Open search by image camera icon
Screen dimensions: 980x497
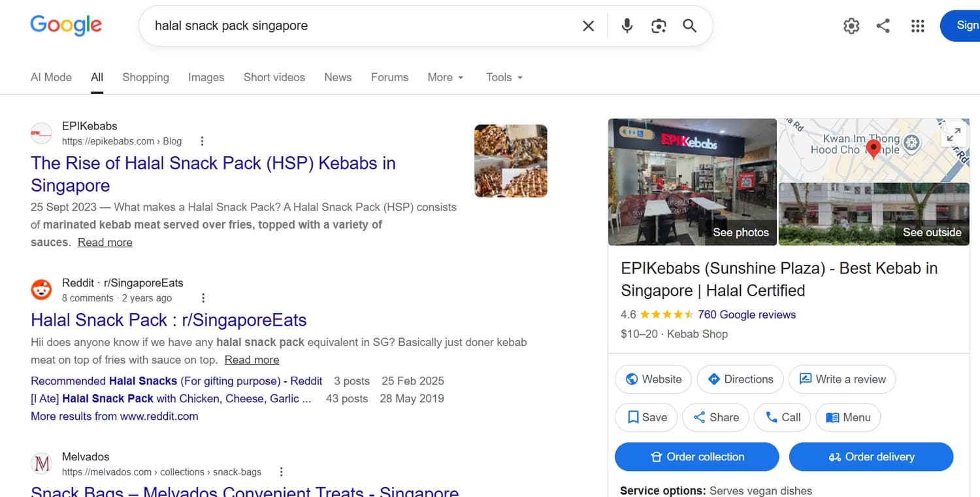659,26
